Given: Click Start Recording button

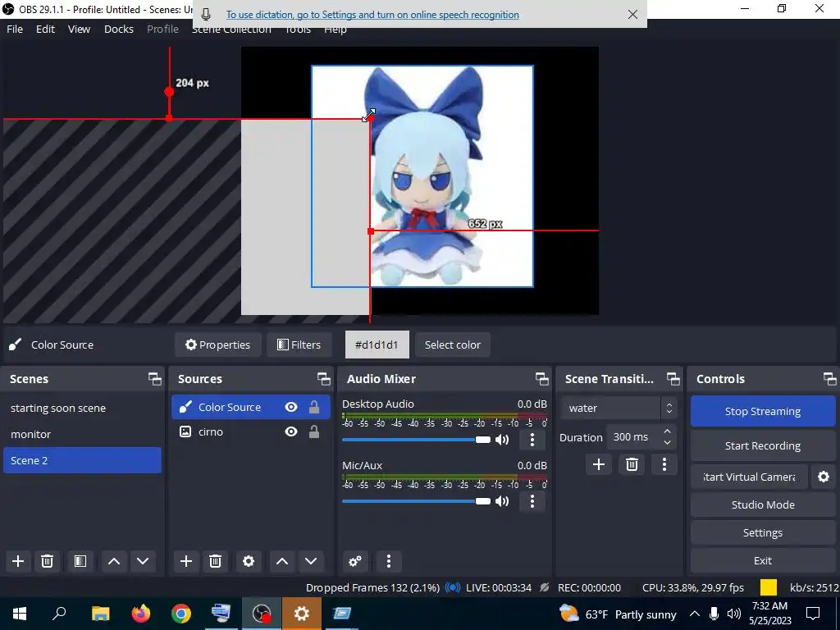Looking at the screenshot, I should coord(763,445).
